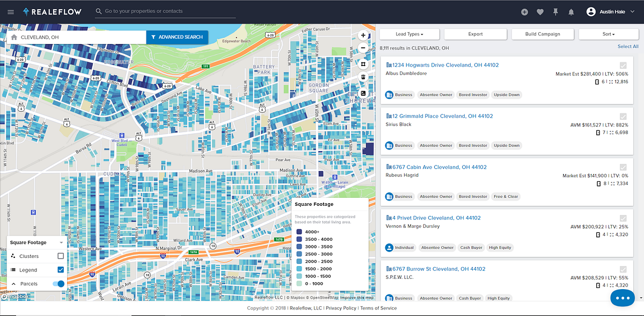The width and height of the screenshot is (644, 316).
Task: Open the Lead Types dropdown
Action: (x=409, y=34)
